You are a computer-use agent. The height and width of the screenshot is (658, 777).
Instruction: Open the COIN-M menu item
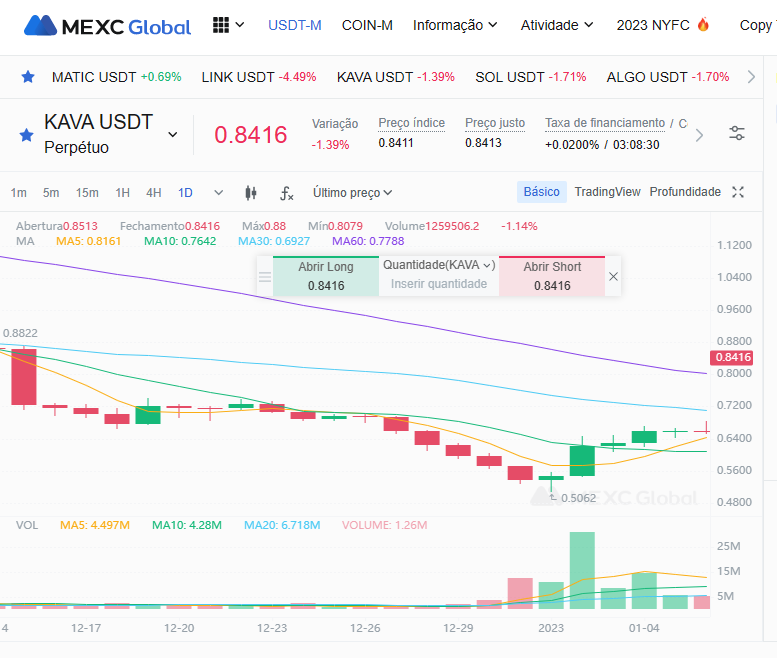pos(367,25)
